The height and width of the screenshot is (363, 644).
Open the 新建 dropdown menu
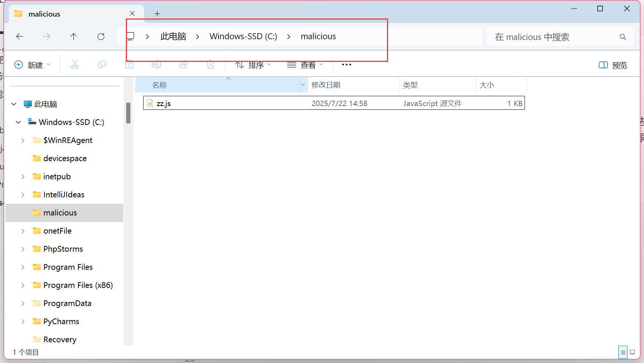coord(32,65)
